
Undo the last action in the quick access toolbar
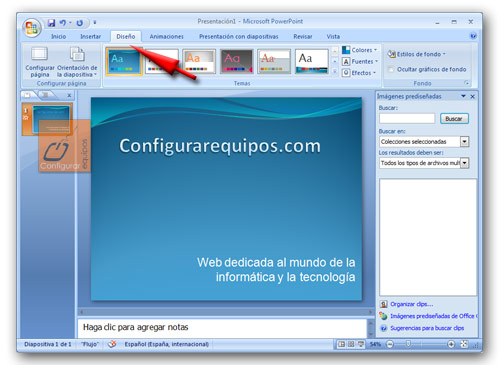(x=62, y=23)
